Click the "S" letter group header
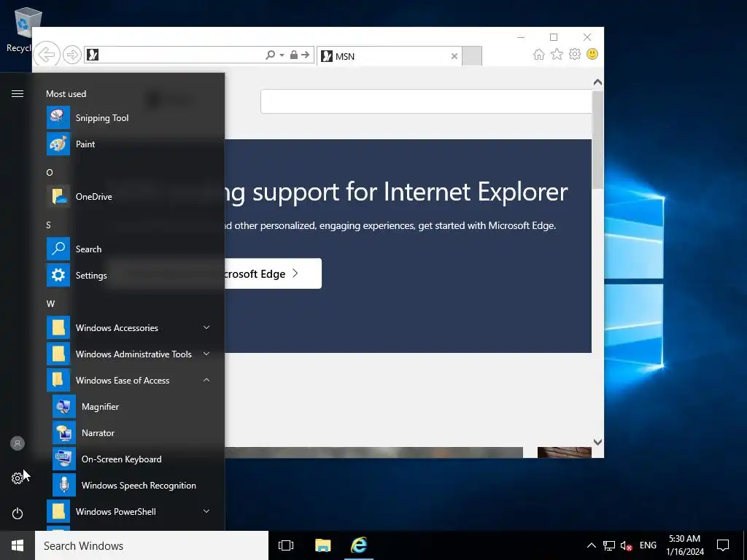Screen dimensions: 747x560 point(49,225)
